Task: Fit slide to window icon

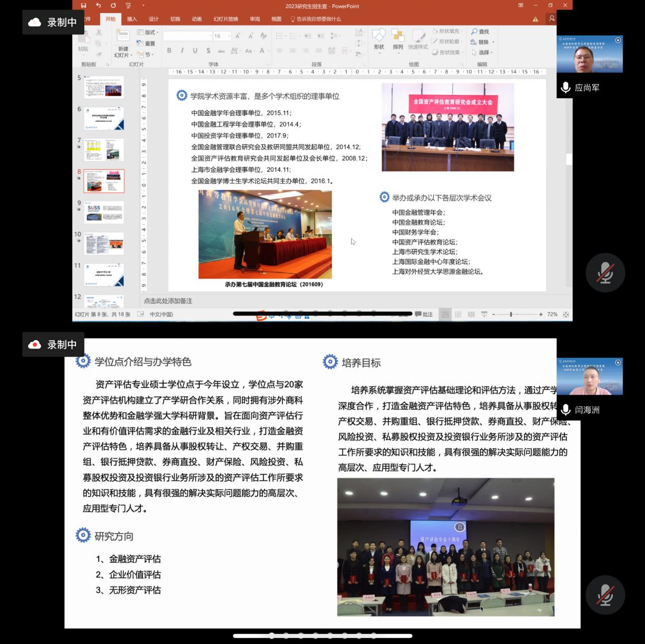Action: pyautogui.click(x=566, y=315)
